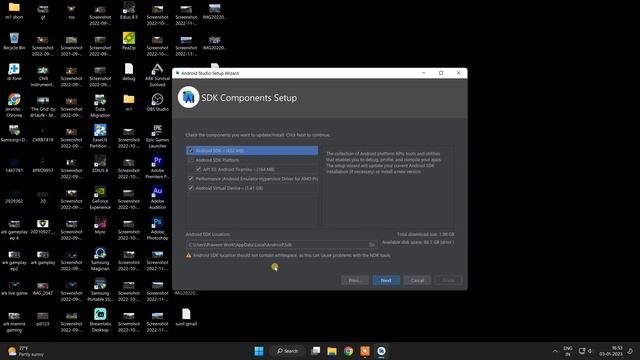640x360 pixels.
Task: Select the sunil gmail file on desktop
Action: (186, 318)
